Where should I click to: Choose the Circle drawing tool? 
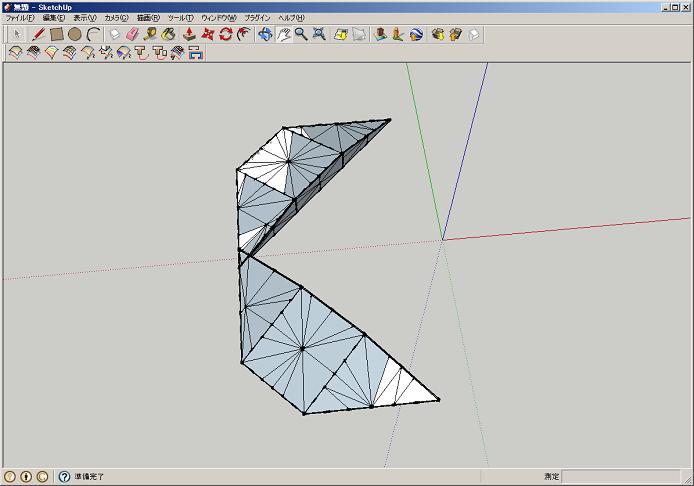(x=75, y=34)
